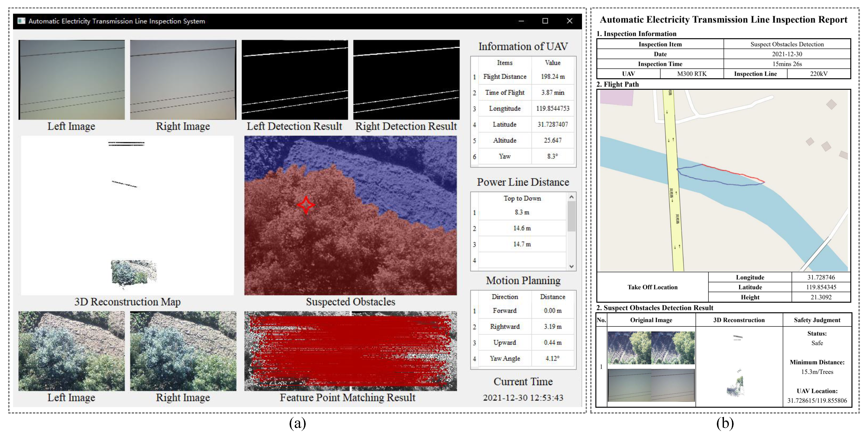The width and height of the screenshot is (868, 434).
Task: Select the Yaw value 8.3°
Action: tap(553, 156)
